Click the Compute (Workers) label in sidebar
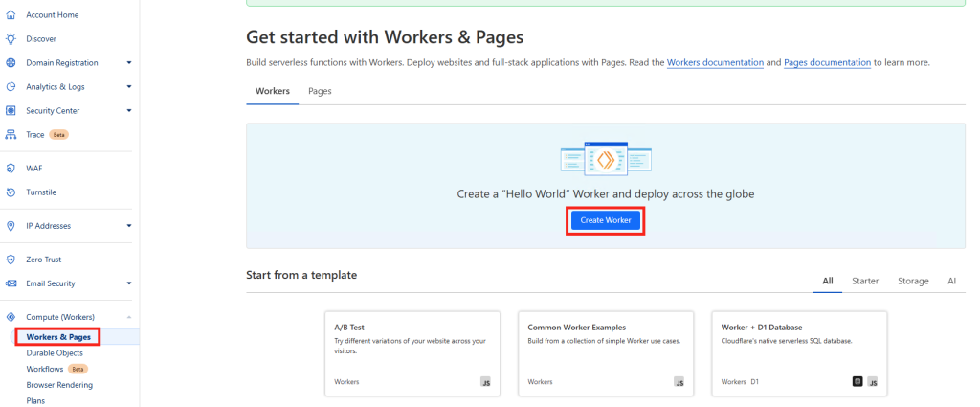The width and height of the screenshot is (980, 407). click(x=60, y=317)
